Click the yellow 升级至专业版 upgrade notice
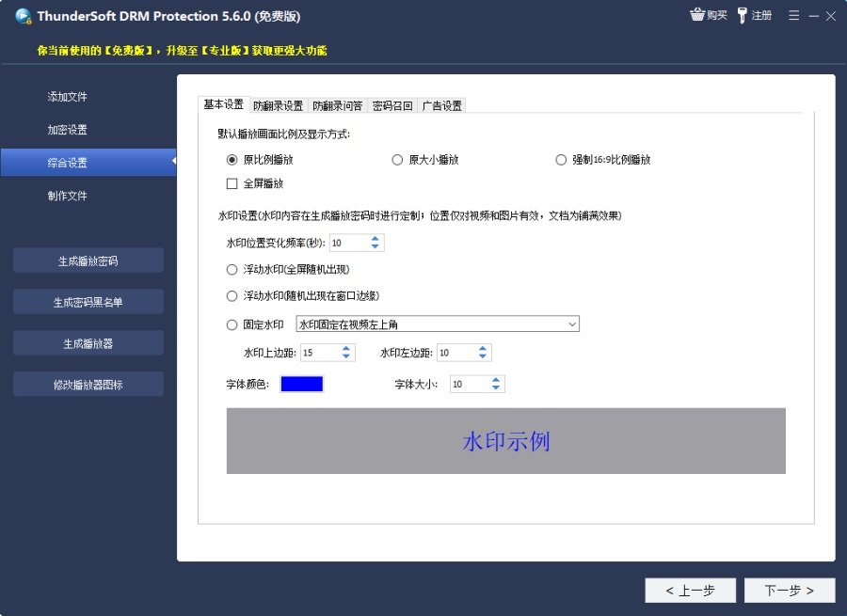The width and height of the screenshot is (847, 616). click(182, 51)
